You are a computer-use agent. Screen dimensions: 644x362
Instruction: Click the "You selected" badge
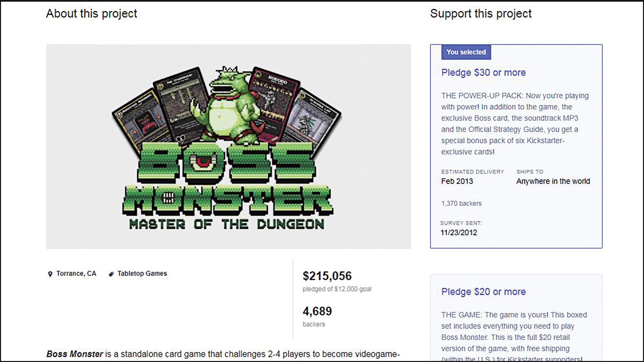pos(466,52)
